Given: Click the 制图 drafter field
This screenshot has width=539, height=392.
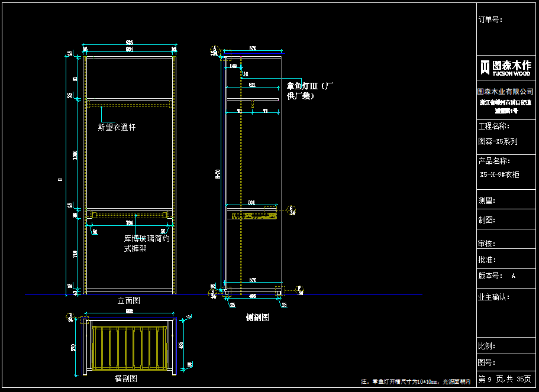Looking at the screenshot, I should (x=486, y=221).
